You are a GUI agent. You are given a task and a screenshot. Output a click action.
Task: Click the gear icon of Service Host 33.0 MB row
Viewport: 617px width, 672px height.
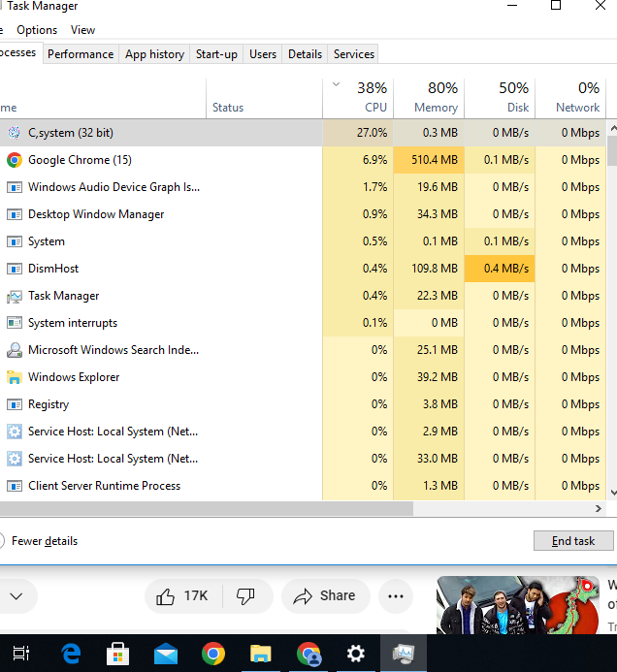tap(15, 459)
